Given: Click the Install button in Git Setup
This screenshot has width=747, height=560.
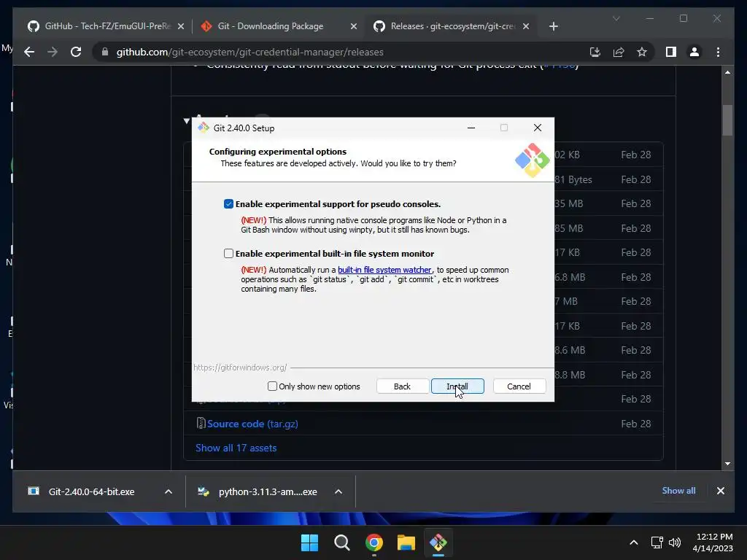Looking at the screenshot, I should click(x=457, y=386).
